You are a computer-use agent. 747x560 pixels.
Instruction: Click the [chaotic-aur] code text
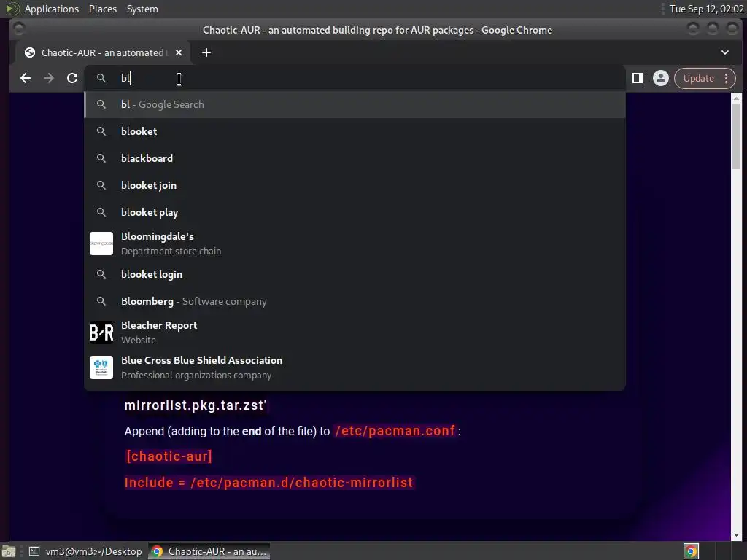(x=169, y=456)
